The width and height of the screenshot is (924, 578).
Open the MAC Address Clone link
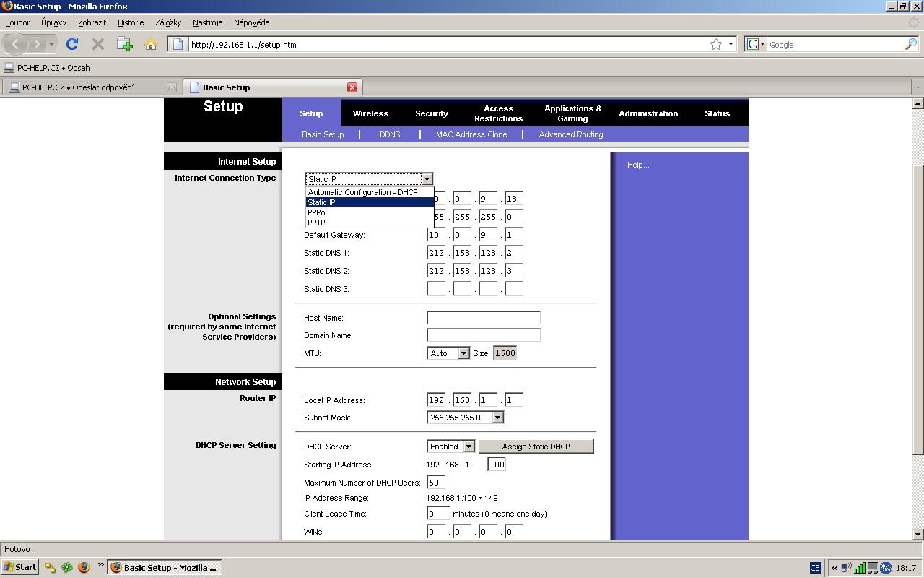(471, 134)
